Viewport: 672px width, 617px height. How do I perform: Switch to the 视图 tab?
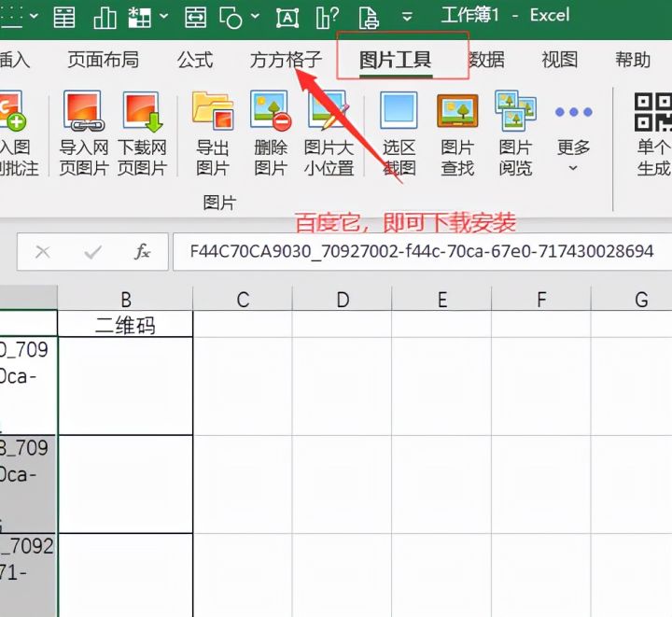(x=560, y=60)
